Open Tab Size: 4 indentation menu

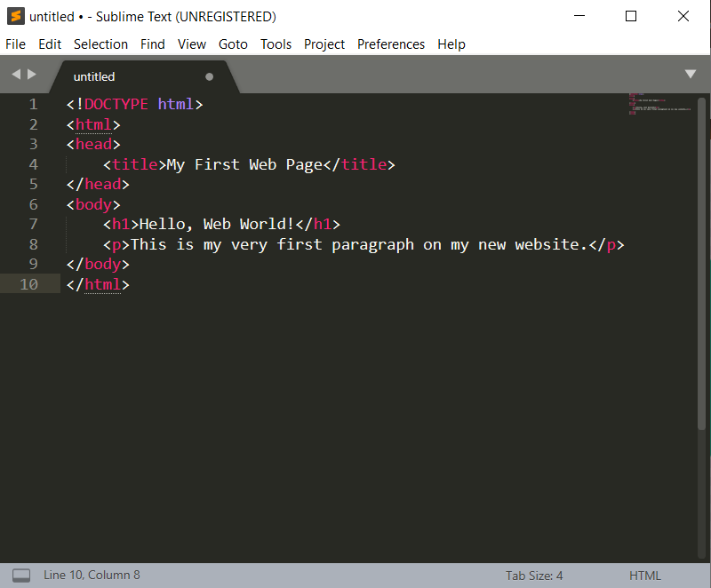[534, 576]
